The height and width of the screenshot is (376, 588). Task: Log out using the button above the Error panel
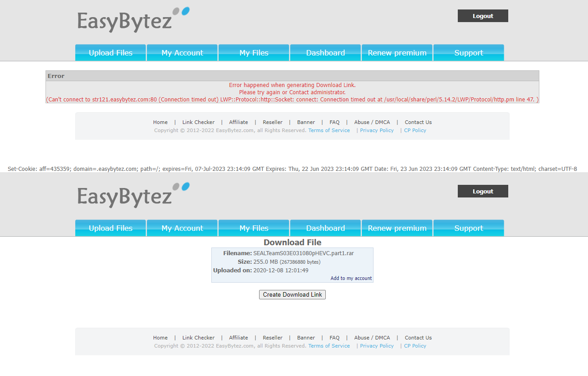point(483,16)
